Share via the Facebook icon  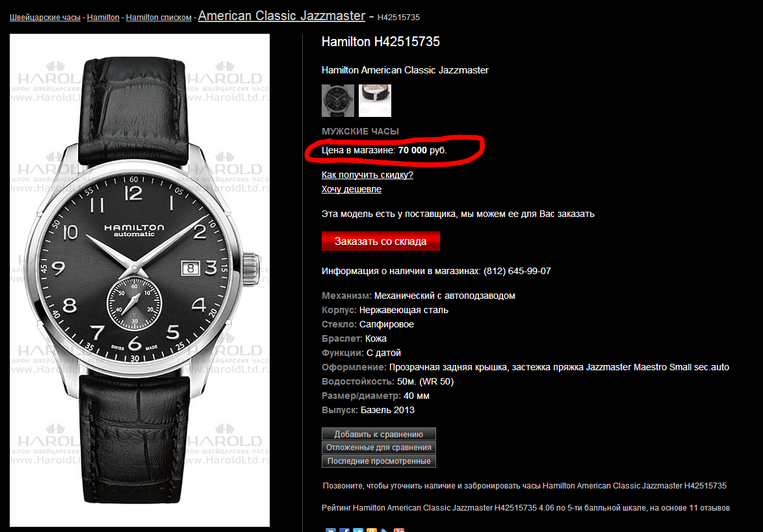pyautogui.click(x=344, y=530)
